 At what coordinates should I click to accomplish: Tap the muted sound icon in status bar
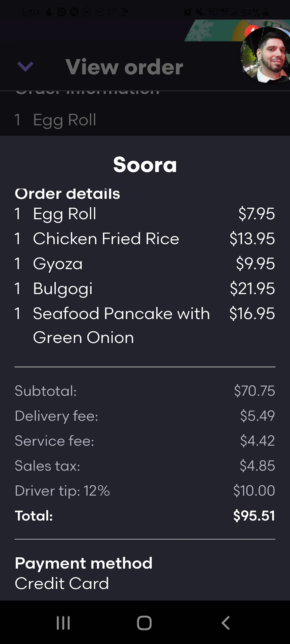click(199, 12)
